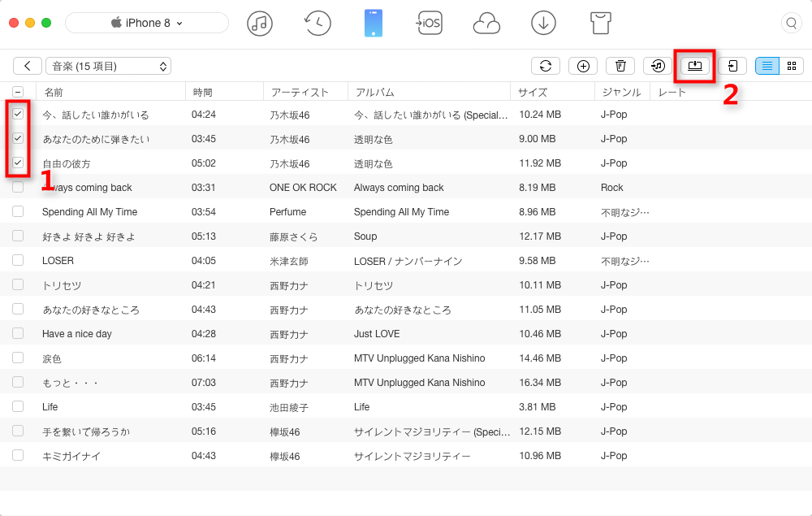The height and width of the screenshot is (516, 812).
Task: Click artist 池田綾子
Action: pyautogui.click(x=289, y=407)
